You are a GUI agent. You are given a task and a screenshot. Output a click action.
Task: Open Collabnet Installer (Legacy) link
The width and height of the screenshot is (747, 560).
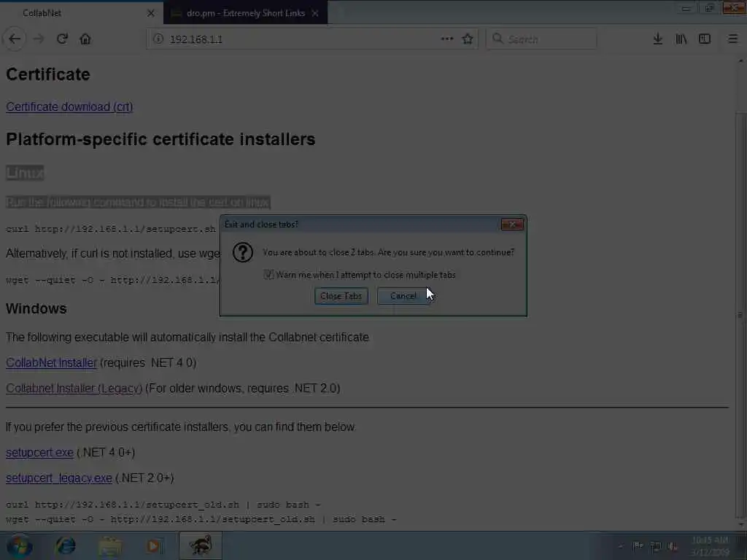pos(74,389)
